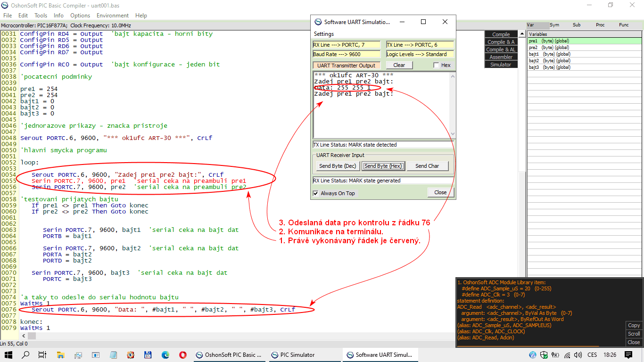Open File Explorer from the taskbar
This screenshot has width=644, height=362.
tap(60, 355)
